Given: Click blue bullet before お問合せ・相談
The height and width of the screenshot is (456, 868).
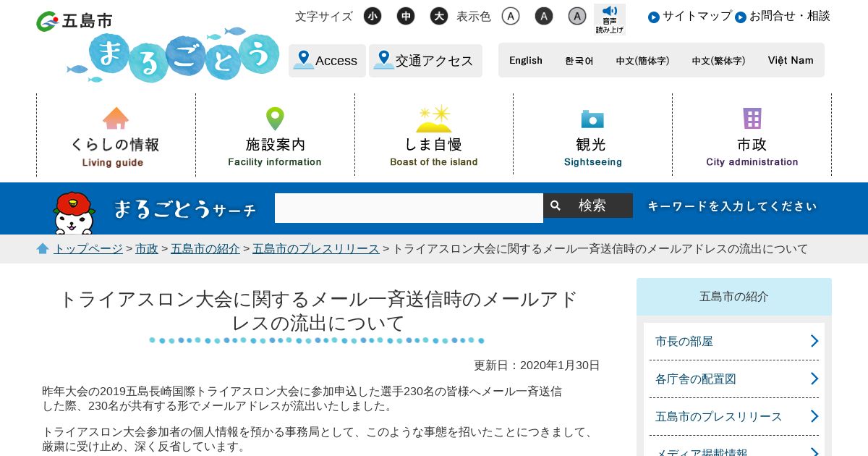Looking at the screenshot, I should click(x=741, y=17).
